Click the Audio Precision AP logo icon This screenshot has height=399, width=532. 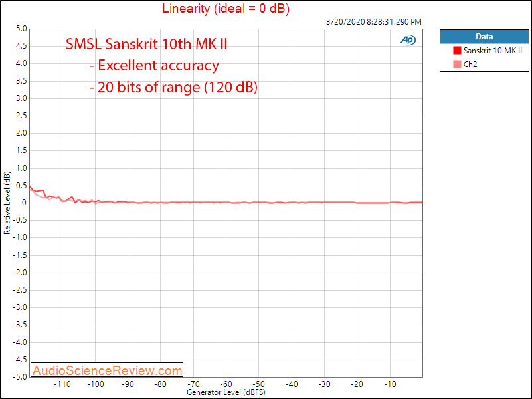click(408, 40)
